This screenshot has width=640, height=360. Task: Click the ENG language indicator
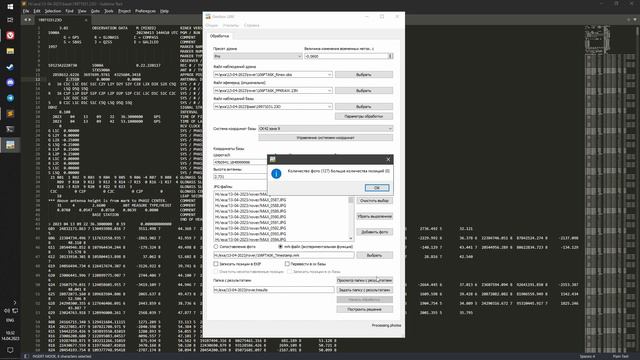pyautogui.click(x=10, y=320)
